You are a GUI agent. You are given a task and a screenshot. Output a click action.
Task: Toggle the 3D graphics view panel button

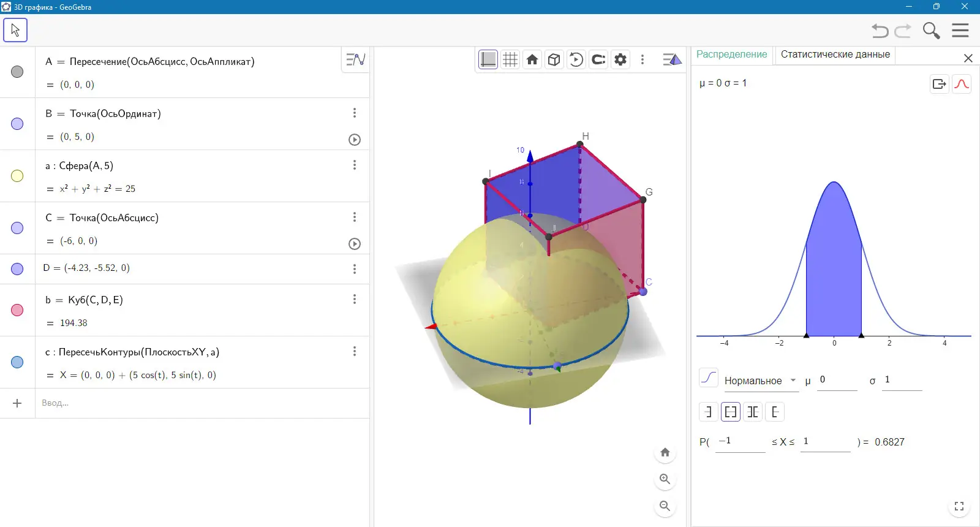click(672, 59)
